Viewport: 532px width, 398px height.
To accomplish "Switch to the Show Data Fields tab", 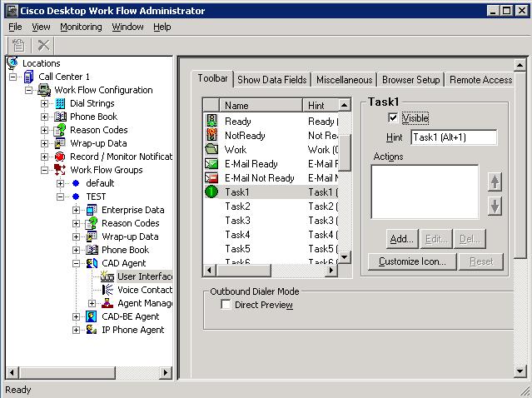I will [x=271, y=80].
